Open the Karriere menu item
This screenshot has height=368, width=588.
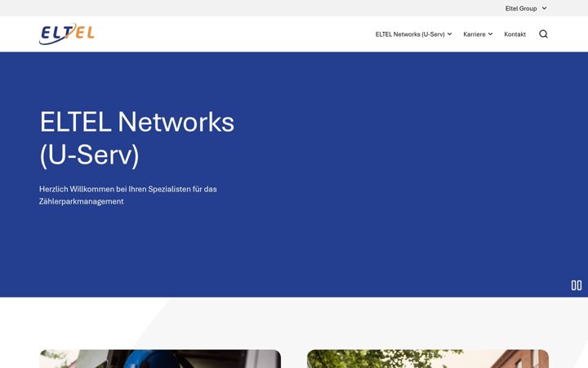pos(474,34)
